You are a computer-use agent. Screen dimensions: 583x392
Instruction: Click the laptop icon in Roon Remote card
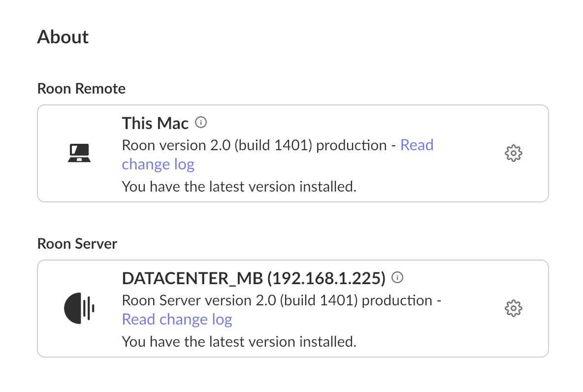coord(79,153)
